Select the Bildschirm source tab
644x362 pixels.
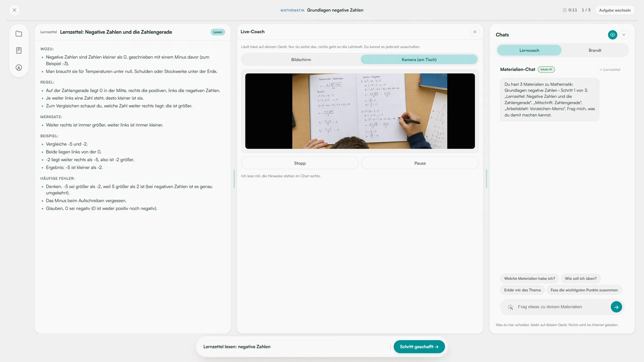pos(301,60)
